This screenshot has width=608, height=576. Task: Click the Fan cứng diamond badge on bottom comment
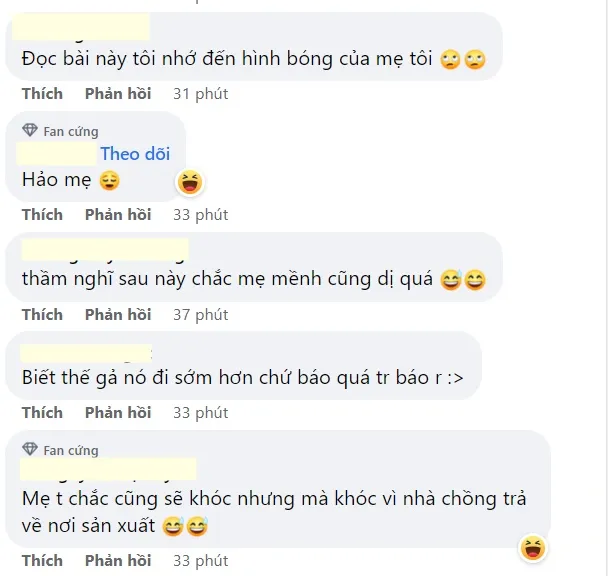(x=30, y=450)
